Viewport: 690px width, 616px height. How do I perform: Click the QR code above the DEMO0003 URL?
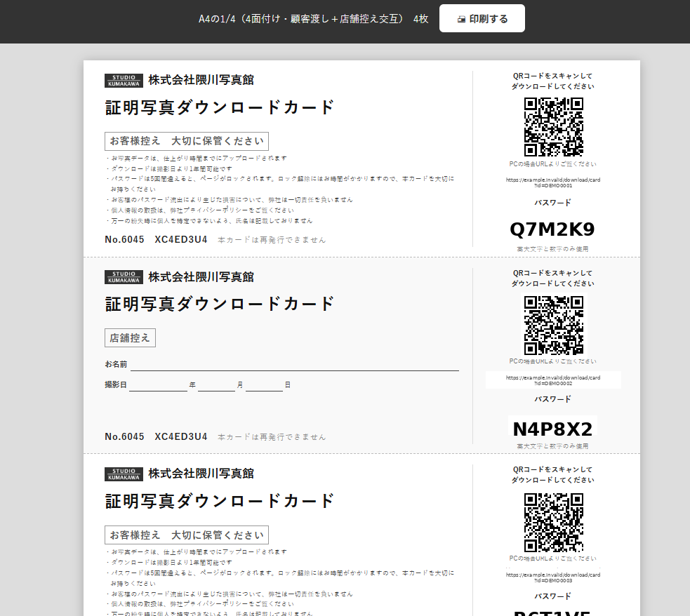[553, 523]
